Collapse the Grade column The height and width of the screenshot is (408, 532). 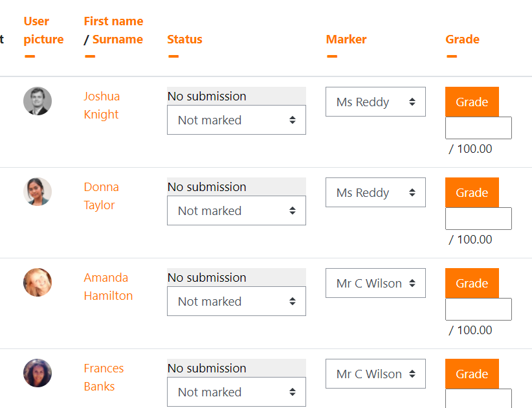(x=452, y=56)
